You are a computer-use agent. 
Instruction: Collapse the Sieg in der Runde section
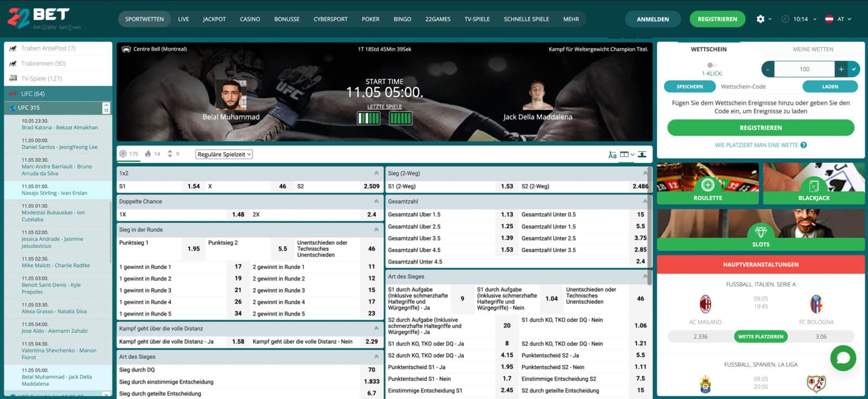[376, 230]
